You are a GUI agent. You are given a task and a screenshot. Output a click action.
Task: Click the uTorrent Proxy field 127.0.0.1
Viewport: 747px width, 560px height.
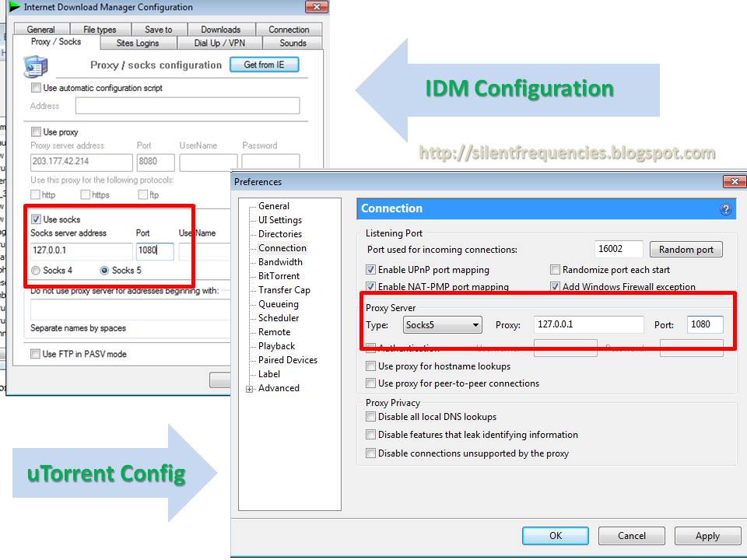coord(589,325)
